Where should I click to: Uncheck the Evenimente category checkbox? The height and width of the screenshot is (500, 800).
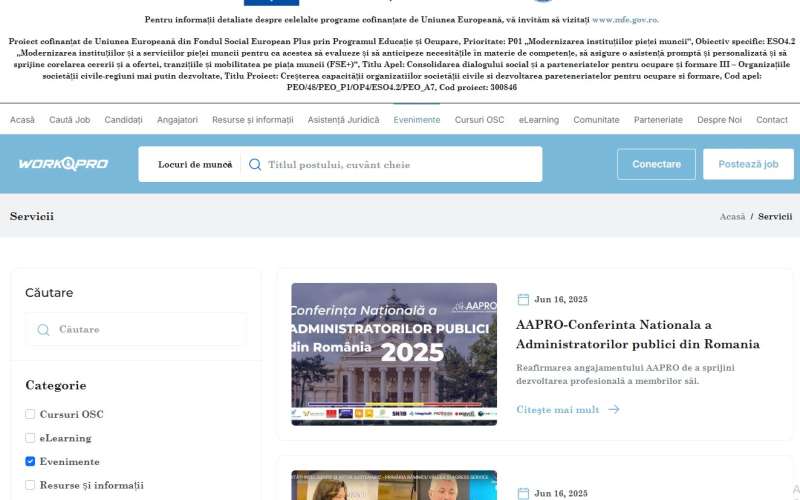click(x=30, y=461)
